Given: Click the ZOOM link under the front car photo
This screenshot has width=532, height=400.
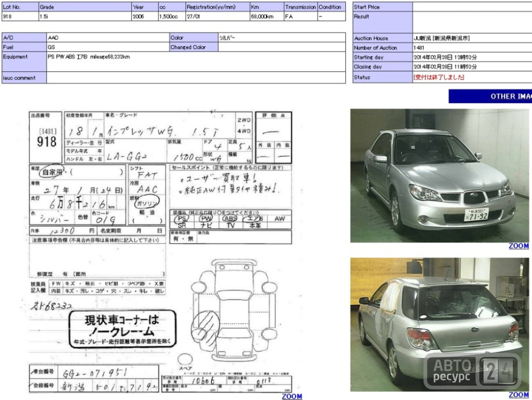Looking at the screenshot, I should [x=518, y=246].
